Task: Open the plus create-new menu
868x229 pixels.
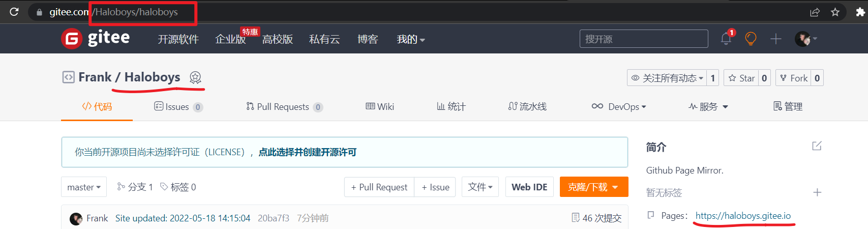Action: 776,39
